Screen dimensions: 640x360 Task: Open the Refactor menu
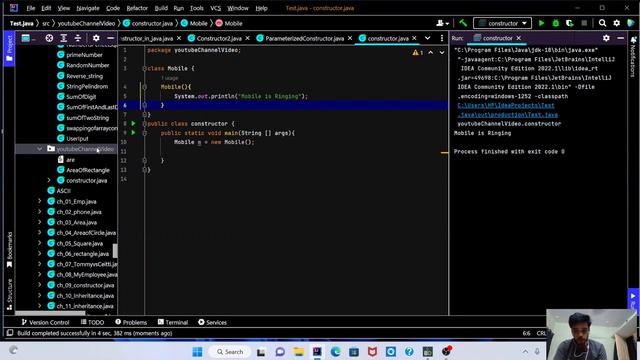137,8
